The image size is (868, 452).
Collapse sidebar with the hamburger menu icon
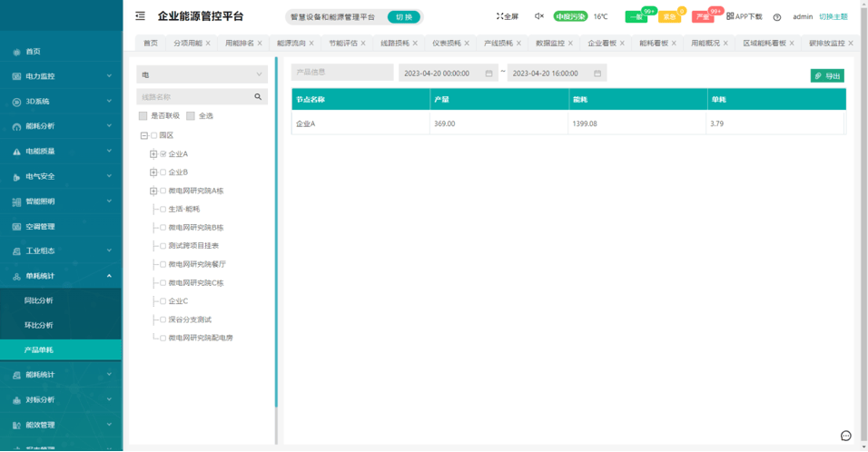(140, 16)
